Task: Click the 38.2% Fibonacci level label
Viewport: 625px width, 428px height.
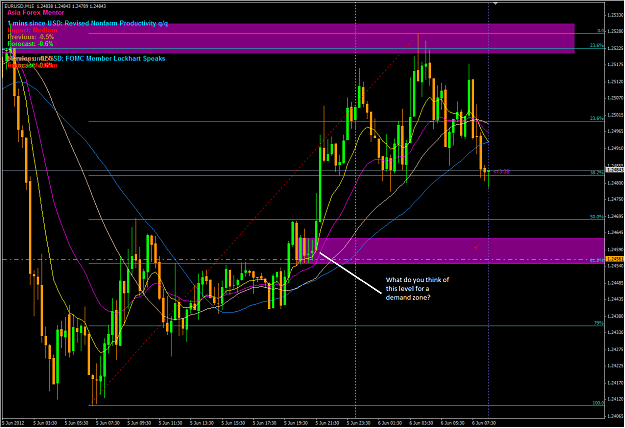Action: (x=597, y=173)
